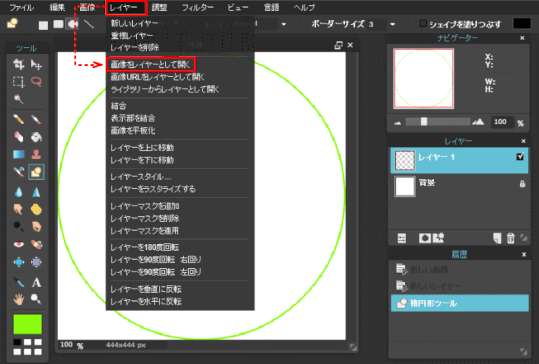The height and width of the screenshot is (364, 539).
Task: Select the Brush tool
Action: 36,119
